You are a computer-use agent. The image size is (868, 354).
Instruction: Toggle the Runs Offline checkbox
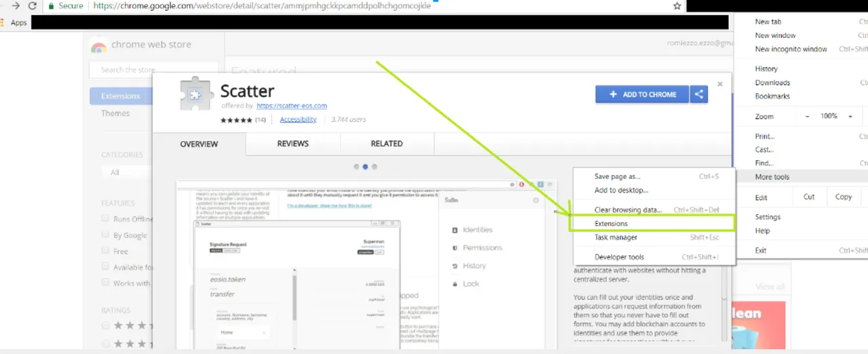[x=105, y=218]
